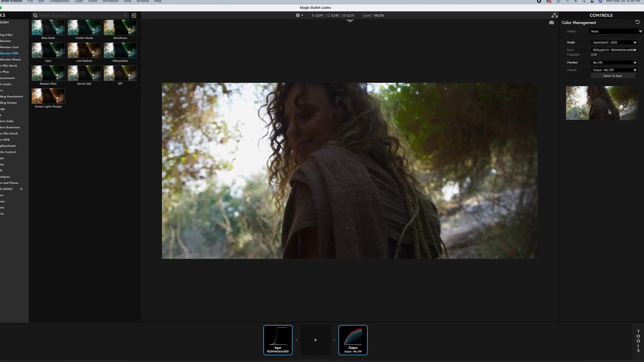This screenshot has width=644, height=362.
Task: Select the Input REDWideGamutRGB tool block
Action: click(x=278, y=340)
